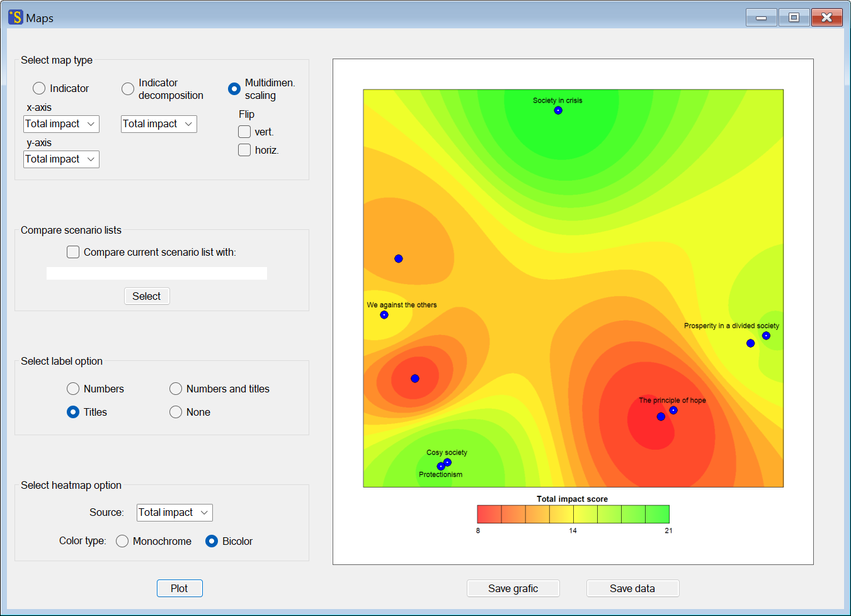This screenshot has height=616, width=851.
Task: Click the Prosperity in a divided society point
Action: click(x=766, y=336)
